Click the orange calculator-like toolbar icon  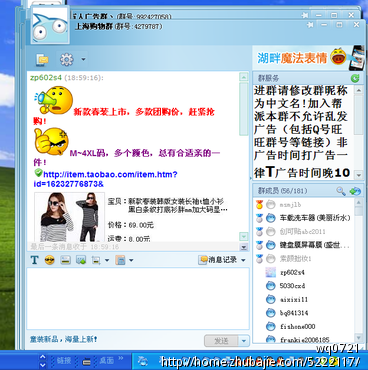tap(120, 260)
